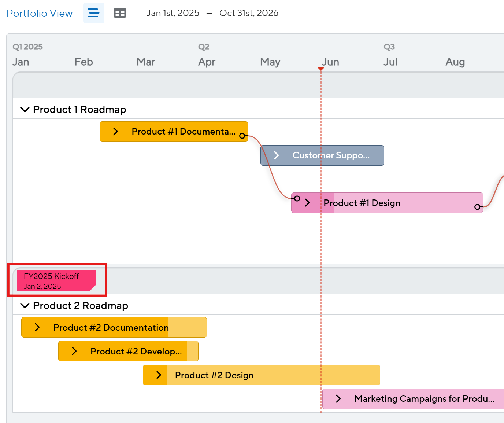This screenshot has width=504, height=423.
Task: Expand Product #1 Design bar chevron
Action: (x=307, y=203)
